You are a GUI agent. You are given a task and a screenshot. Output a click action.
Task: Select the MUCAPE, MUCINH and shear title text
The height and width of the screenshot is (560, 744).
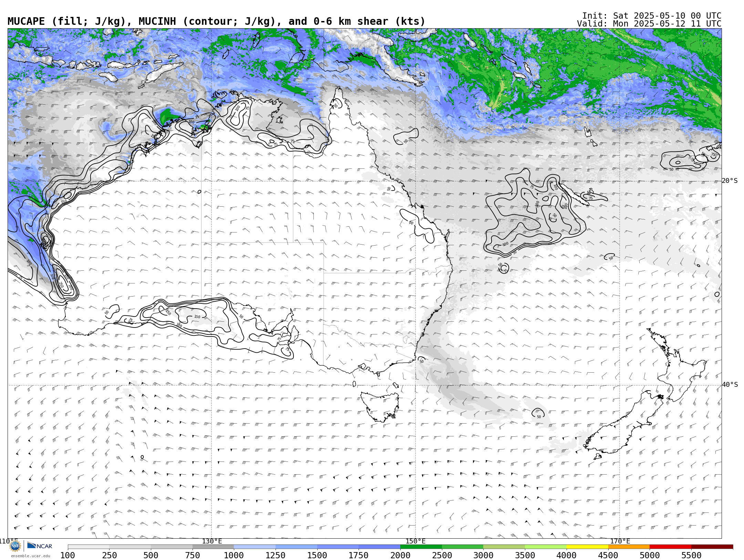216,21
